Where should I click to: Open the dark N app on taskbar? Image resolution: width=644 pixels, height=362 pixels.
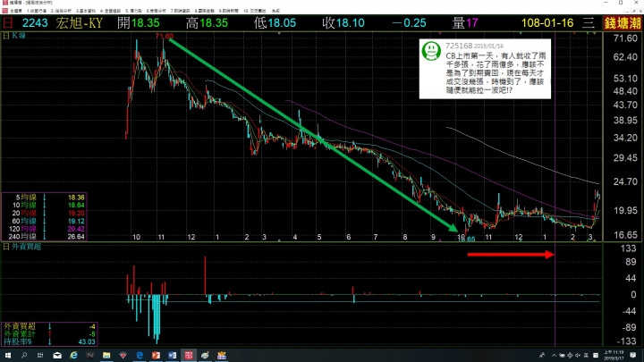click(x=90, y=355)
